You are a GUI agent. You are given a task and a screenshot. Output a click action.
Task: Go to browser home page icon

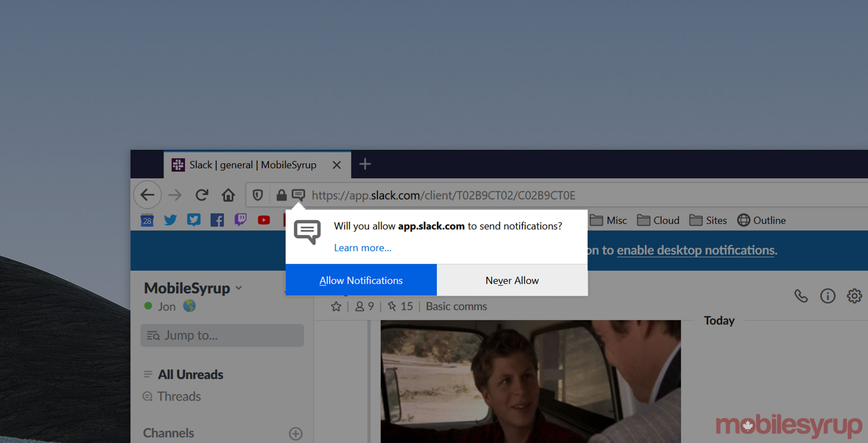[x=228, y=195]
